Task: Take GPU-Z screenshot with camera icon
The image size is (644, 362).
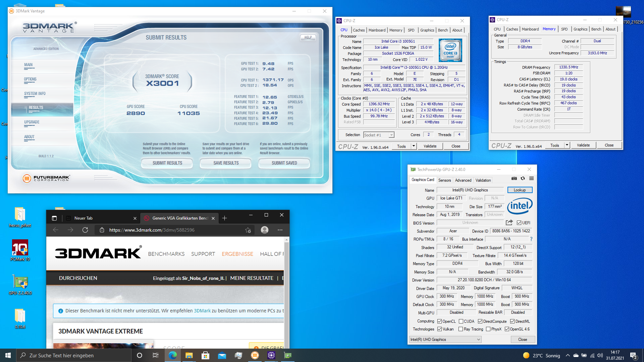Action: pos(514,179)
